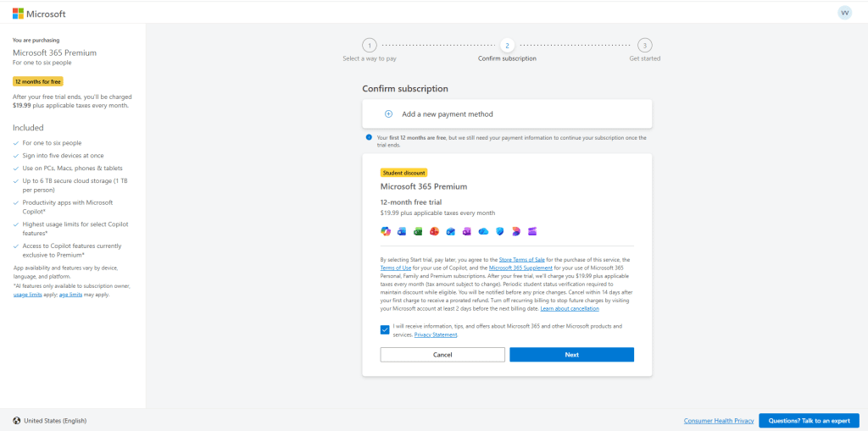Add a new payment method
Screen dimensions: 868x431
point(447,113)
